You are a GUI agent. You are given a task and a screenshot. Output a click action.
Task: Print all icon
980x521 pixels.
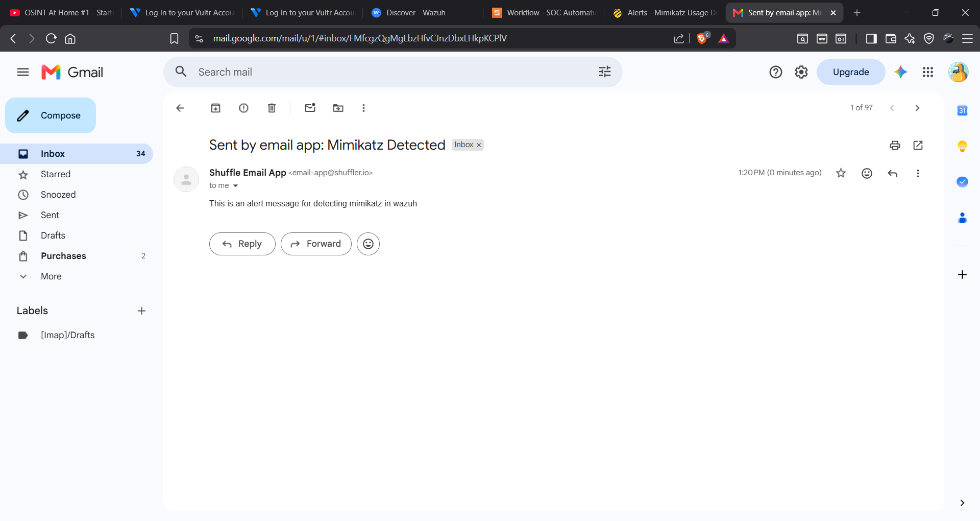pyautogui.click(x=895, y=145)
